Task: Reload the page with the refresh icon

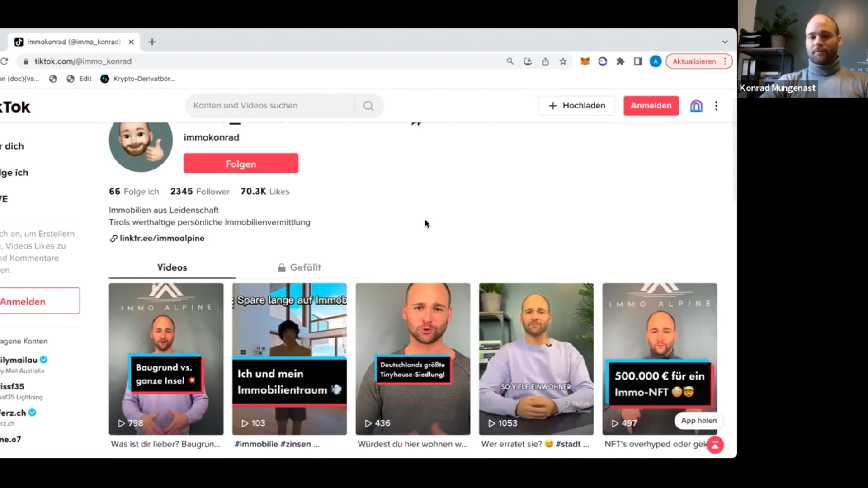Action: pos(4,61)
